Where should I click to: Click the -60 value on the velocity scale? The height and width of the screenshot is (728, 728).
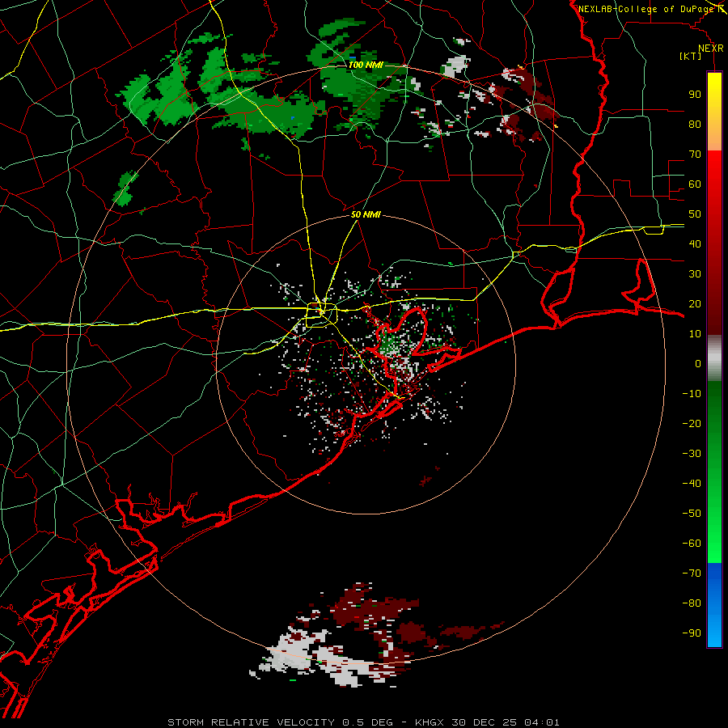692,544
